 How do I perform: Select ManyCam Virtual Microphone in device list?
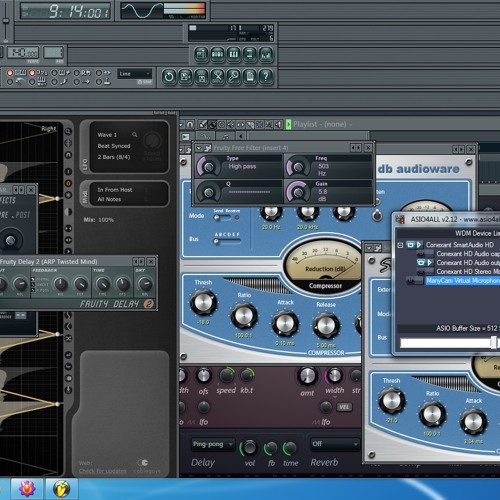point(463,281)
